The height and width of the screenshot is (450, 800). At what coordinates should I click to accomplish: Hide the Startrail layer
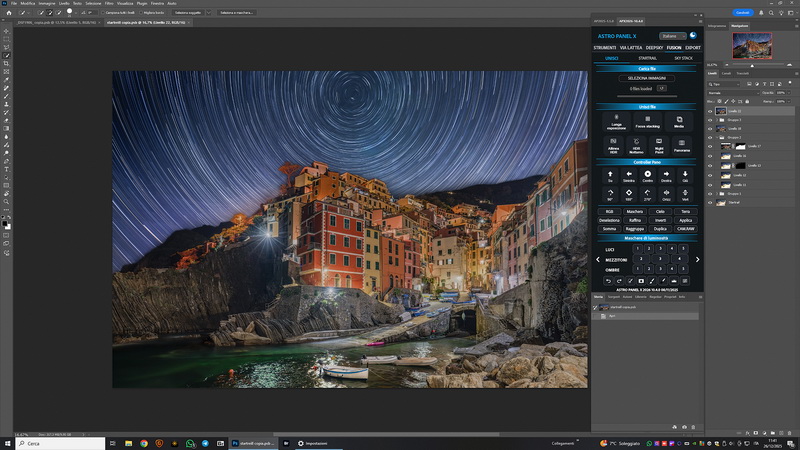710,202
